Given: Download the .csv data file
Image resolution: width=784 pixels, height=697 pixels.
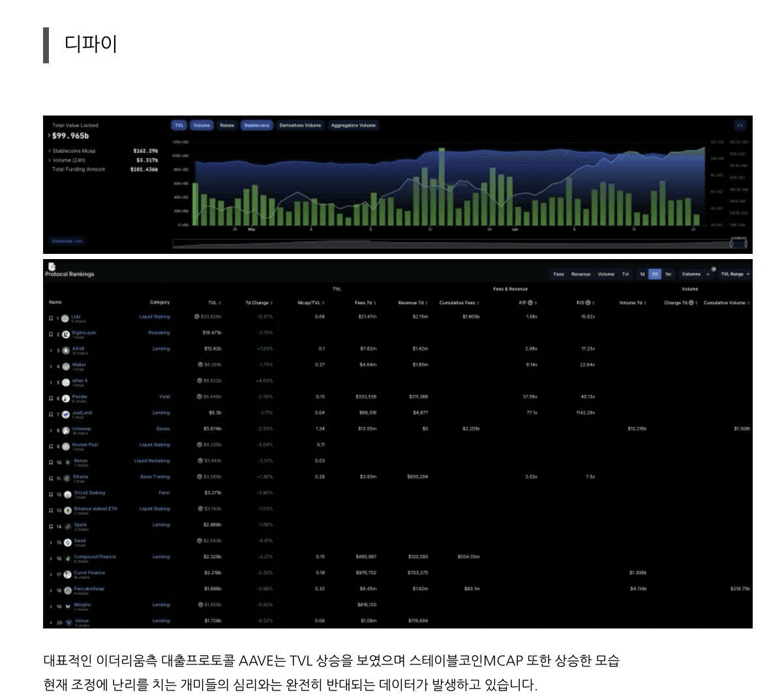Looking at the screenshot, I should pyautogui.click(x=68, y=241).
